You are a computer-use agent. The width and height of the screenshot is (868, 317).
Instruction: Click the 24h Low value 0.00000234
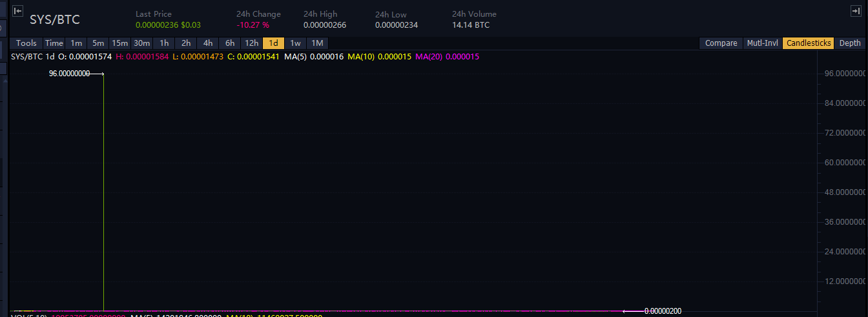[397, 25]
